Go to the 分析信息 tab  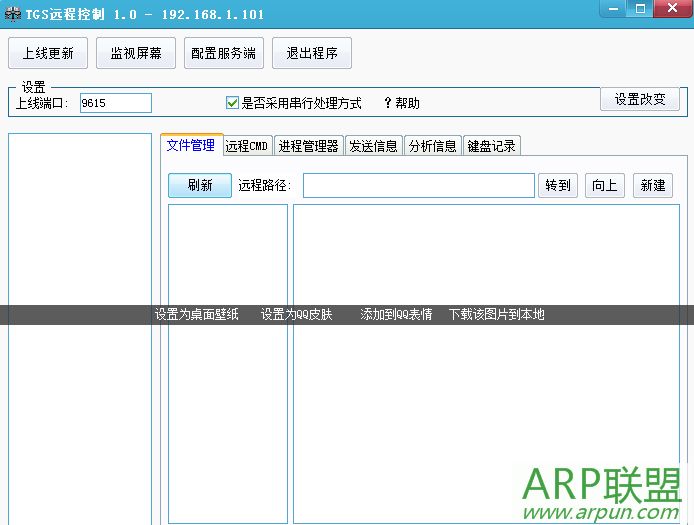432,146
